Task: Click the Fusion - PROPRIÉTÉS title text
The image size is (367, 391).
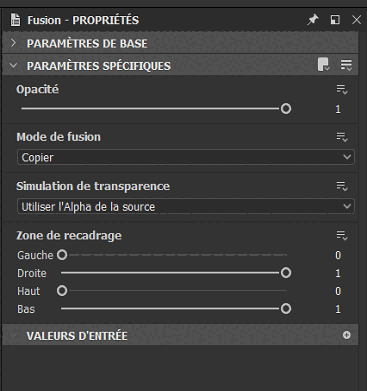Action: pyautogui.click(x=83, y=20)
